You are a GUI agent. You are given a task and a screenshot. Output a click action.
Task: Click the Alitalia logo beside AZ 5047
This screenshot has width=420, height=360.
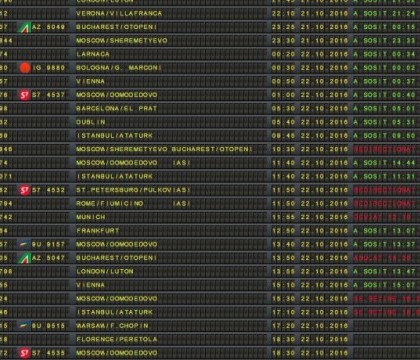tap(24, 258)
